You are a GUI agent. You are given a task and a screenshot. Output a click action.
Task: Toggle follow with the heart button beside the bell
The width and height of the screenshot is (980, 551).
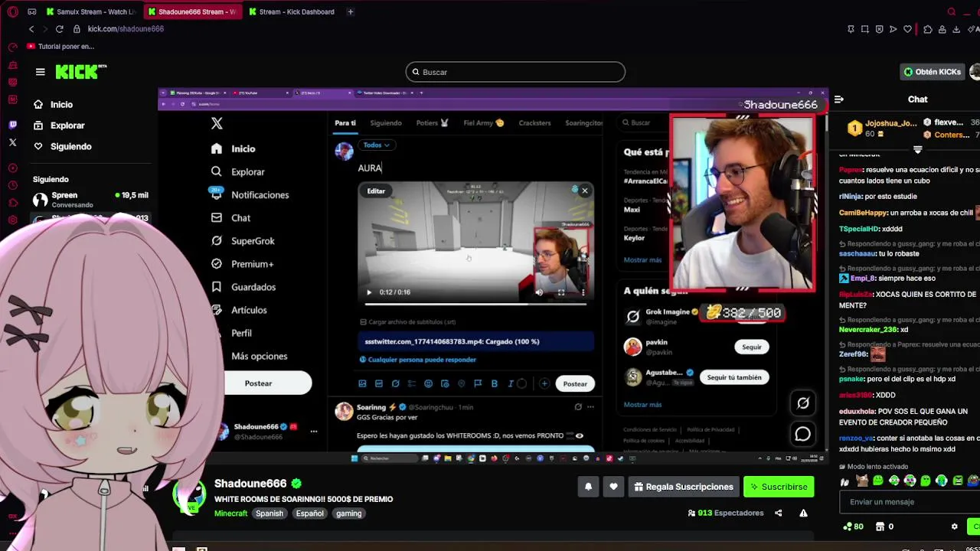click(613, 487)
